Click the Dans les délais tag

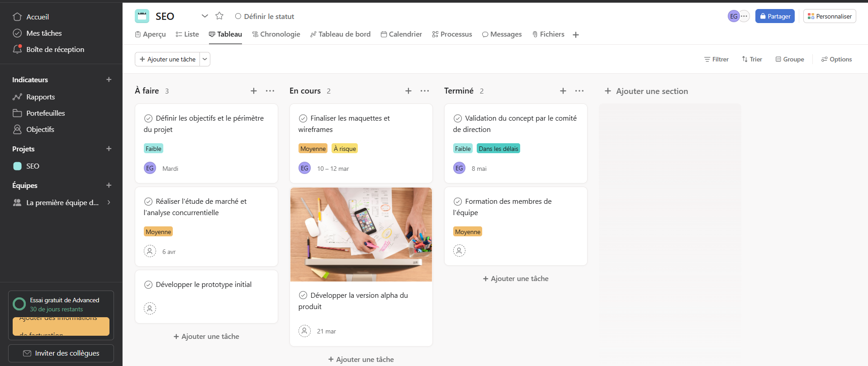point(498,149)
